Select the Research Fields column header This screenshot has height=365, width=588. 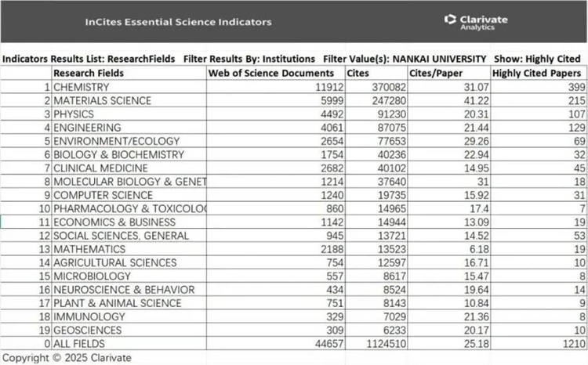click(x=88, y=73)
